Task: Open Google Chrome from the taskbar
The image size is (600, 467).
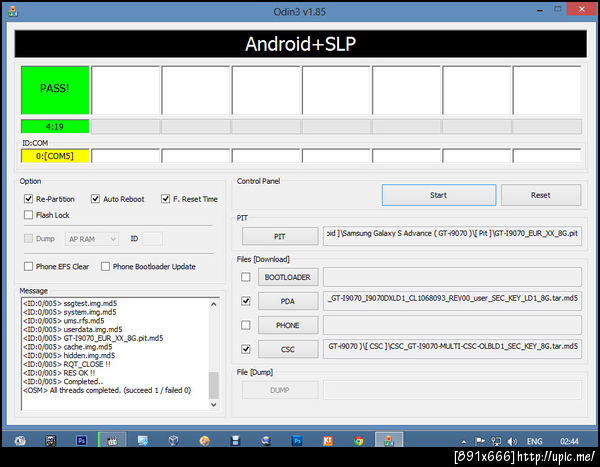Action: (359, 441)
